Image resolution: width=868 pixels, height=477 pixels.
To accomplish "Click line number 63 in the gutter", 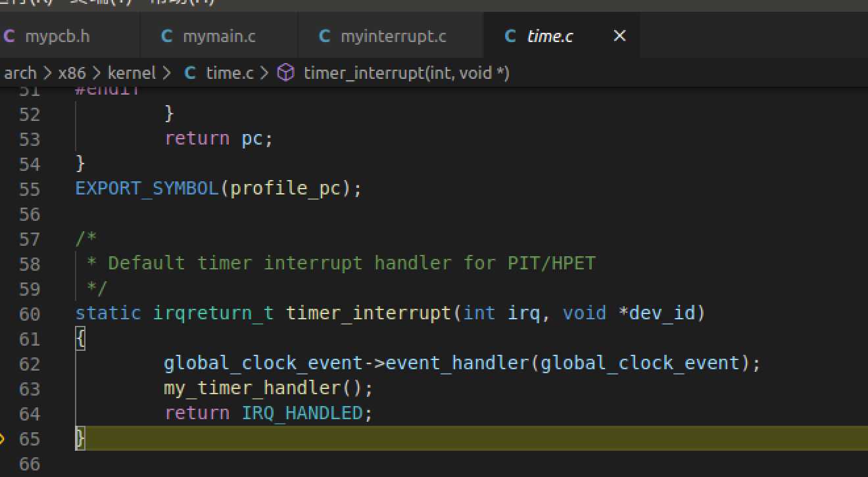I will pos(30,389).
